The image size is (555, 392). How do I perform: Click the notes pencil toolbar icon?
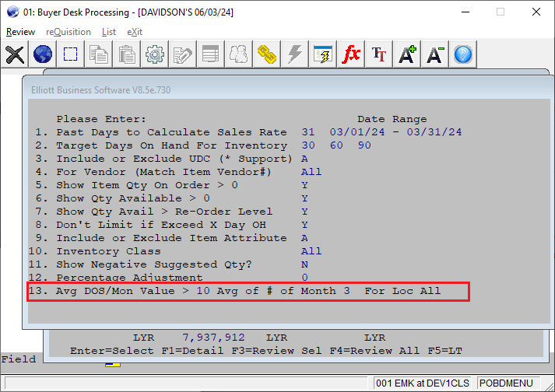183,54
